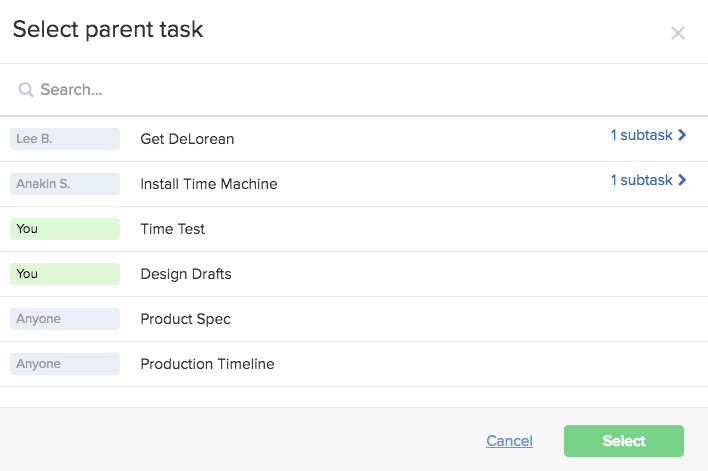This screenshot has width=708, height=471.
Task: Click the Anyone tag beside Product Spec
Action: [x=65, y=319]
